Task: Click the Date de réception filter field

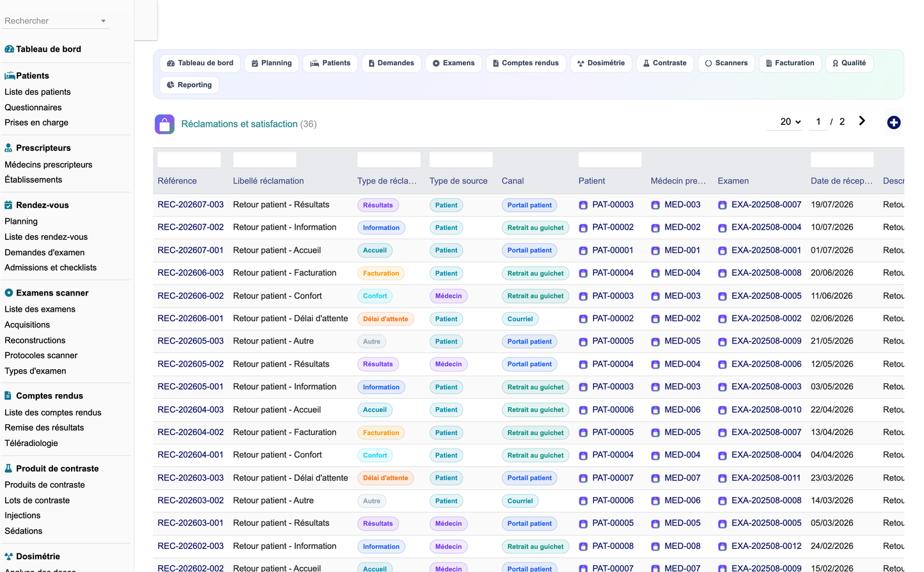Action: tap(842, 160)
